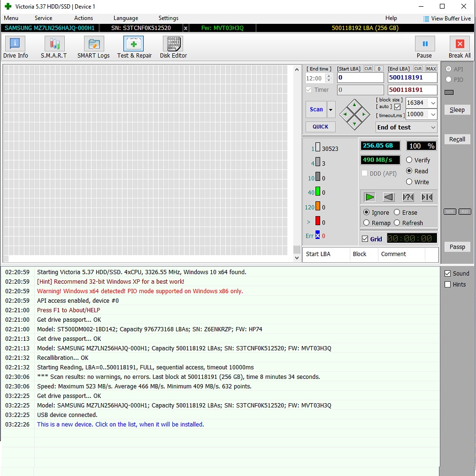
Task: Close device tab with x next to serial
Action: coord(186,28)
